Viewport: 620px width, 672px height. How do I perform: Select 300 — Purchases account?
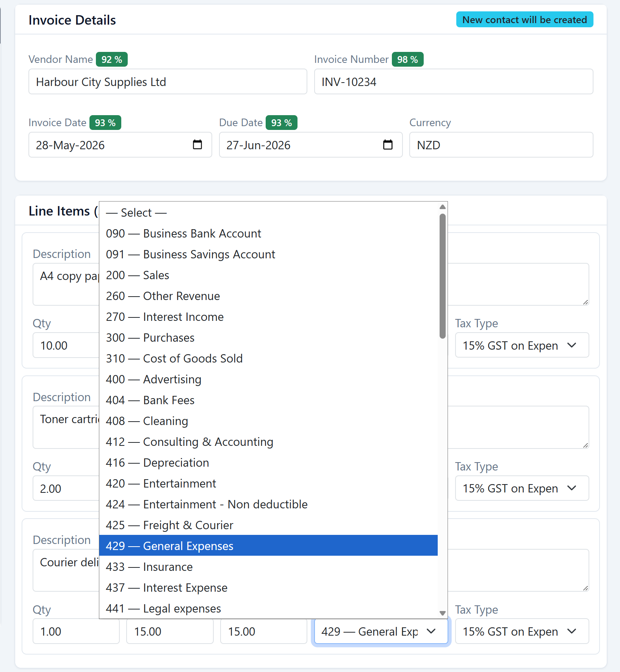point(268,338)
